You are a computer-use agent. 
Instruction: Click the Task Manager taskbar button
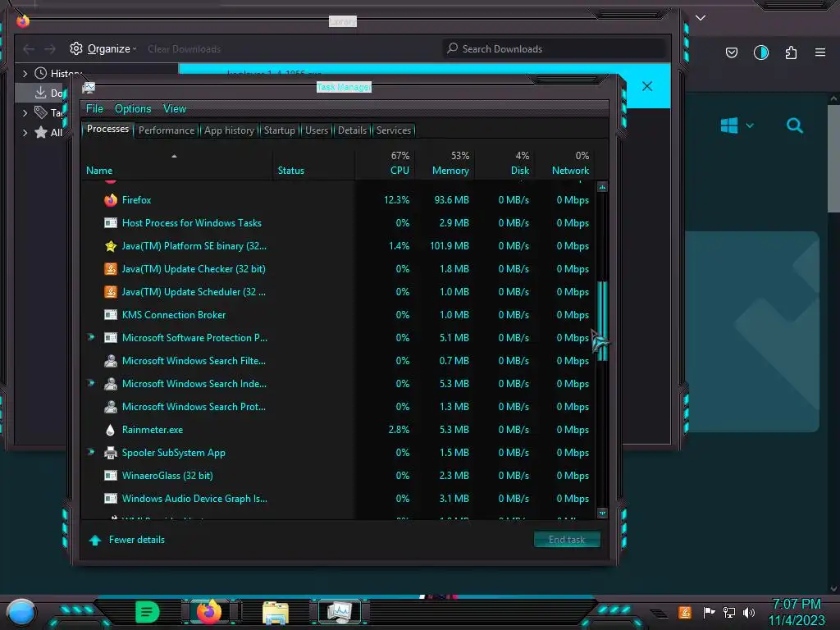pyautogui.click(x=340, y=612)
